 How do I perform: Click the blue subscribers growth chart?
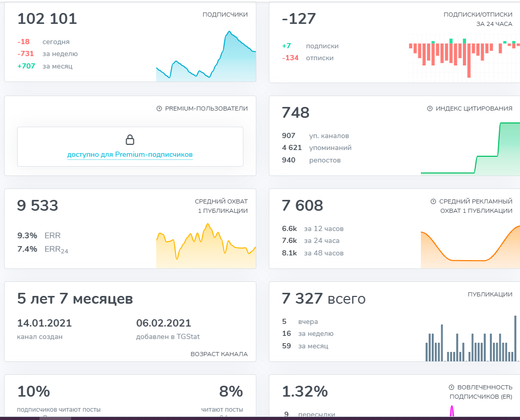coord(206,56)
